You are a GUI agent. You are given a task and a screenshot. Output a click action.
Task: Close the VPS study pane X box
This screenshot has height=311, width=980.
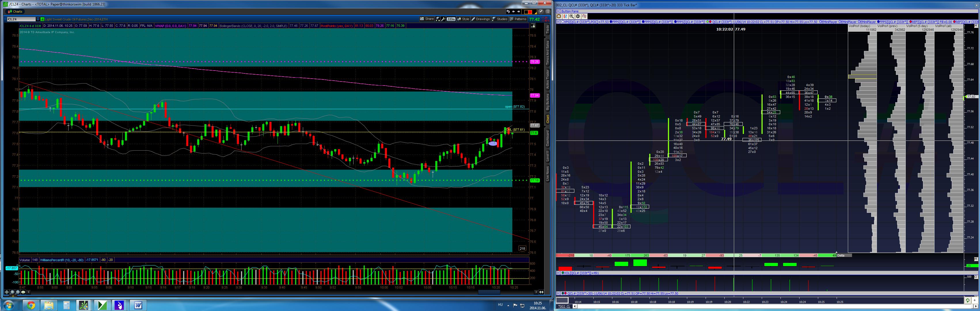point(559,22)
